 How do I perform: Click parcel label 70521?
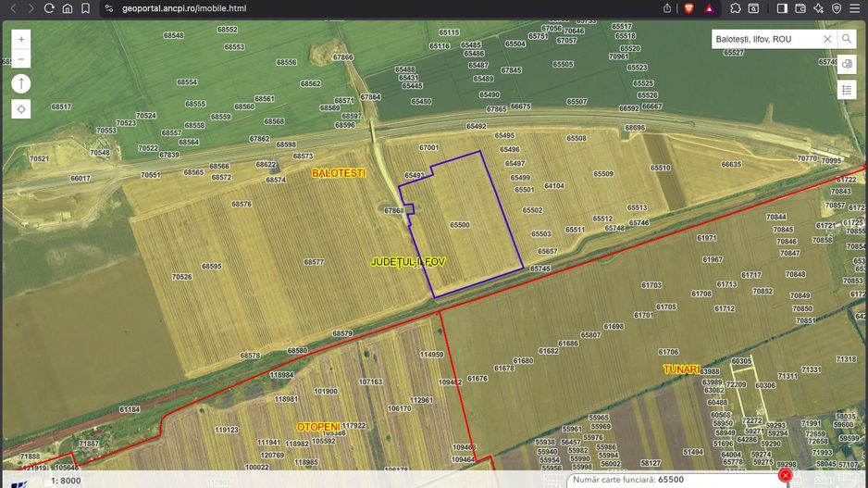(x=39, y=158)
